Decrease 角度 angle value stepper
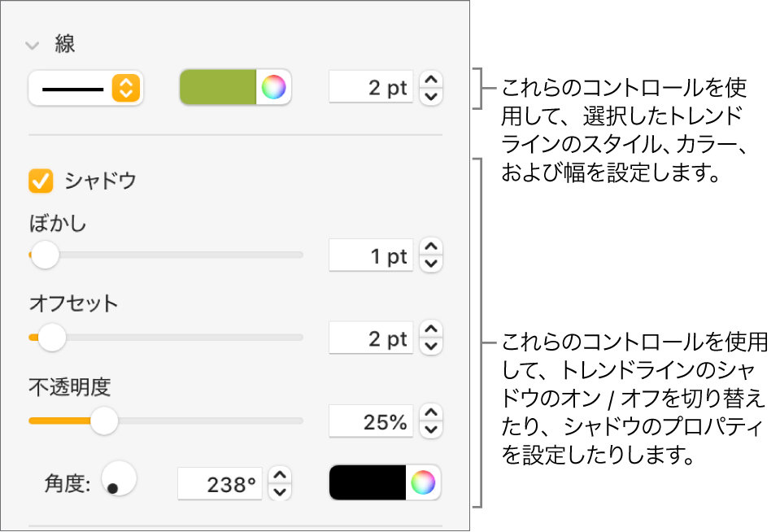This screenshot has height=532, width=780. click(x=280, y=493)
